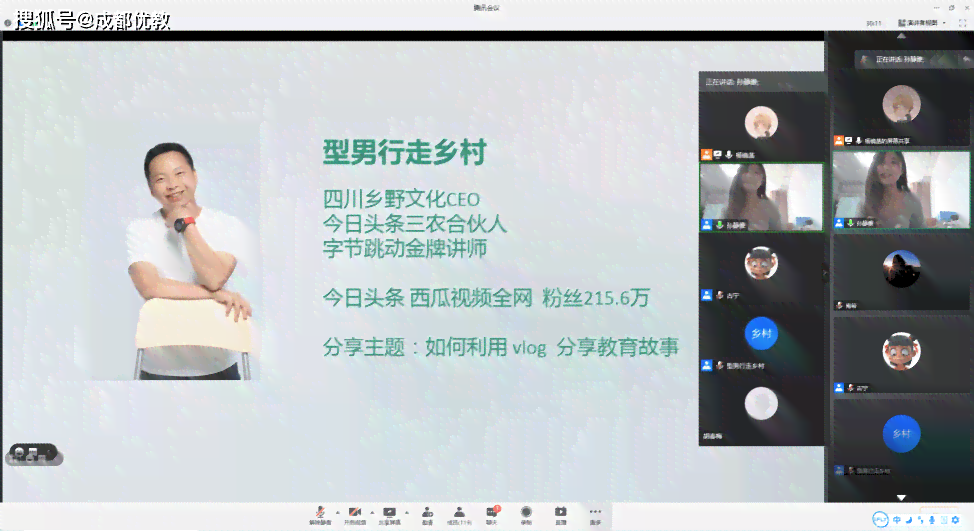Screen dimensions: 974x531
Task: Select 孙静's video tile in shared screen
Action: pyautogui.click(x=762, y=197)
